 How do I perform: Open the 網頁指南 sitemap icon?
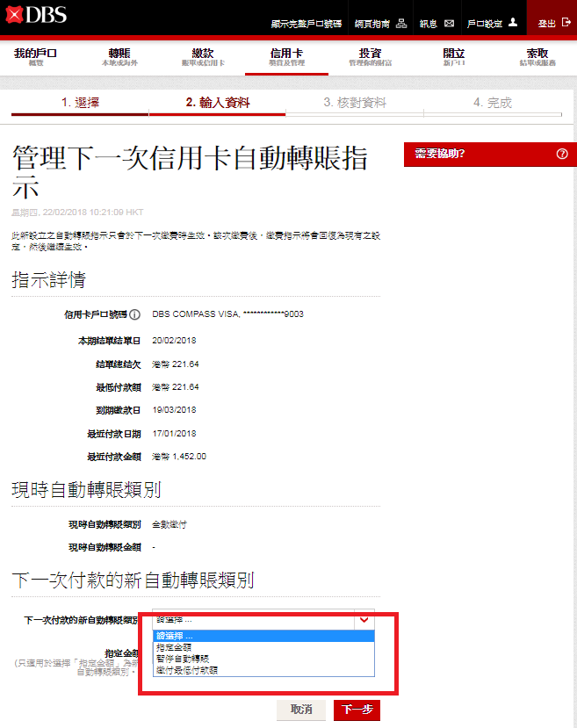click(x=401, y=23)
